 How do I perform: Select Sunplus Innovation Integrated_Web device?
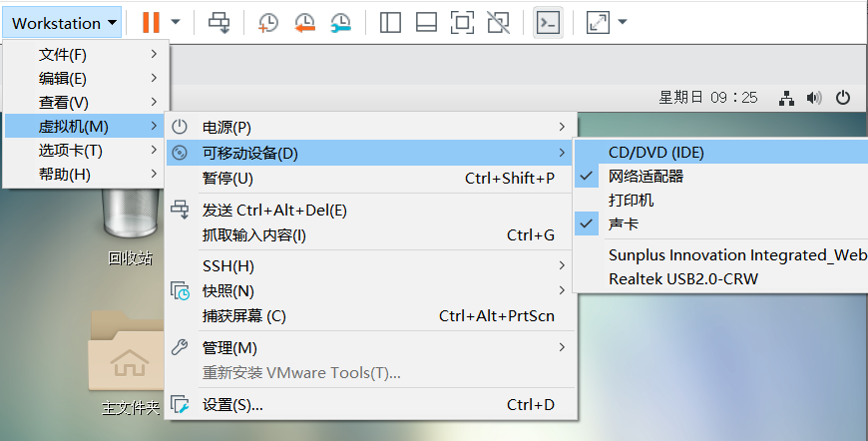click(x=721, y=255)
